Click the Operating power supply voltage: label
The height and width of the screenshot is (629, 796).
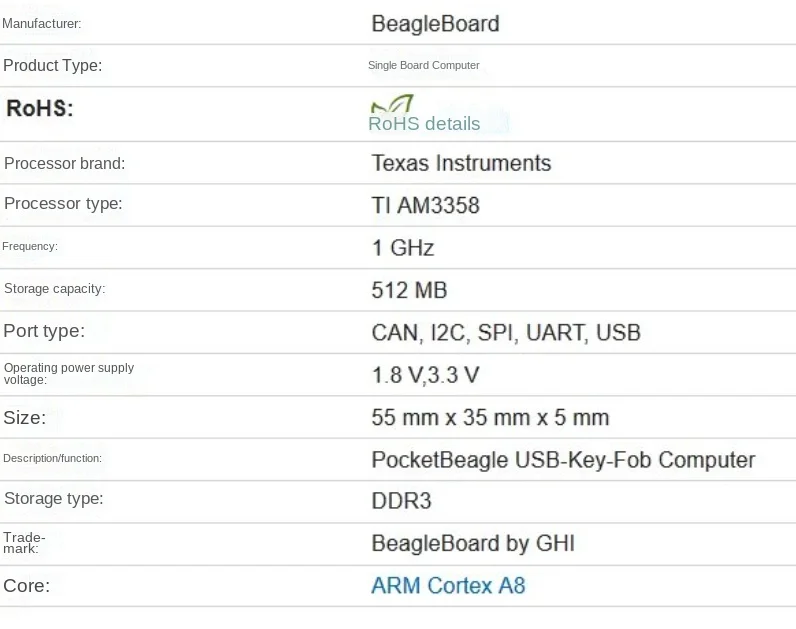pos(69,374)
